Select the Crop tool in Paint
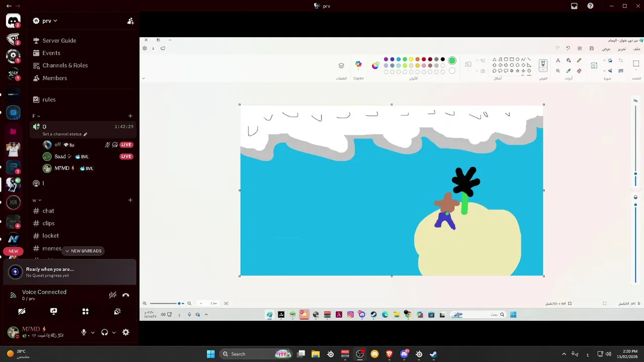The image size is (644, 362). tap(622, 61)
